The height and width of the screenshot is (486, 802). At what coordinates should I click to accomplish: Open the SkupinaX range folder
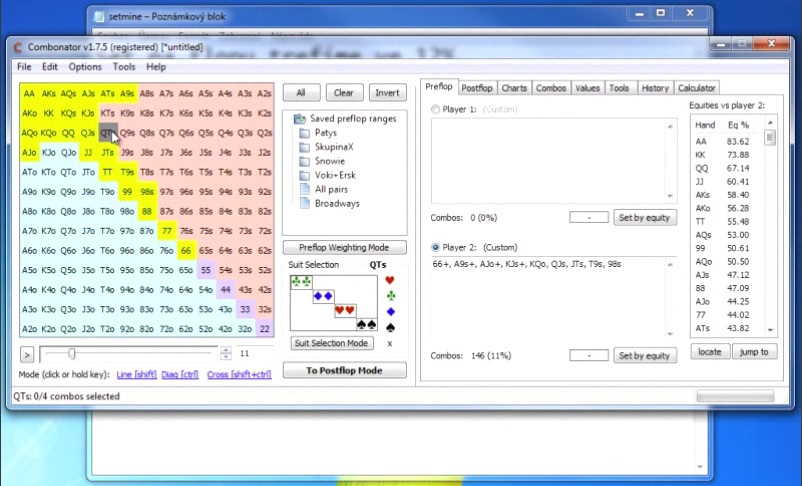tap(326, 147)
